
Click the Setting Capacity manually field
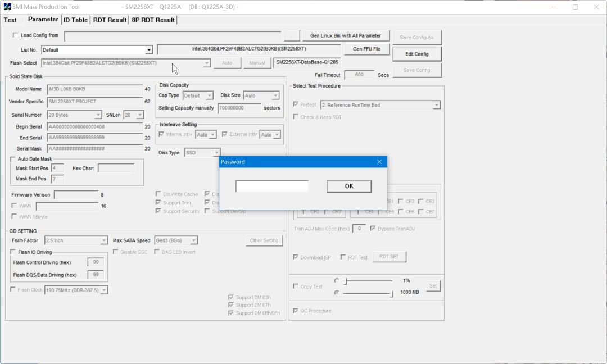239,108
